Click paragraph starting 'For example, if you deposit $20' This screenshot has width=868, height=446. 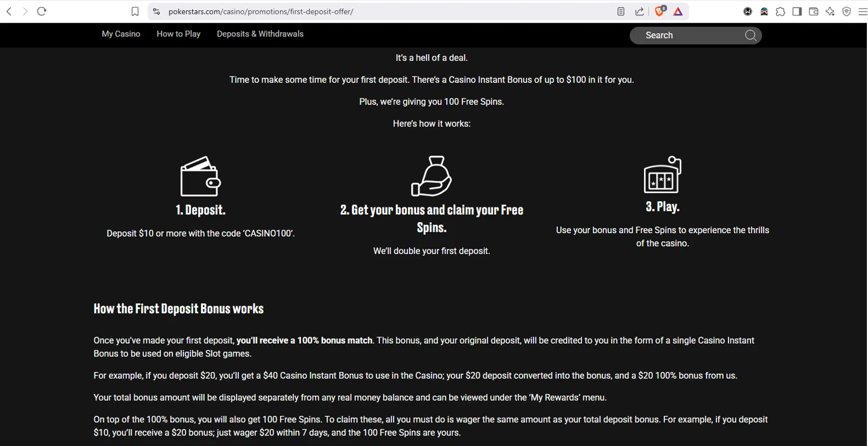415,376
